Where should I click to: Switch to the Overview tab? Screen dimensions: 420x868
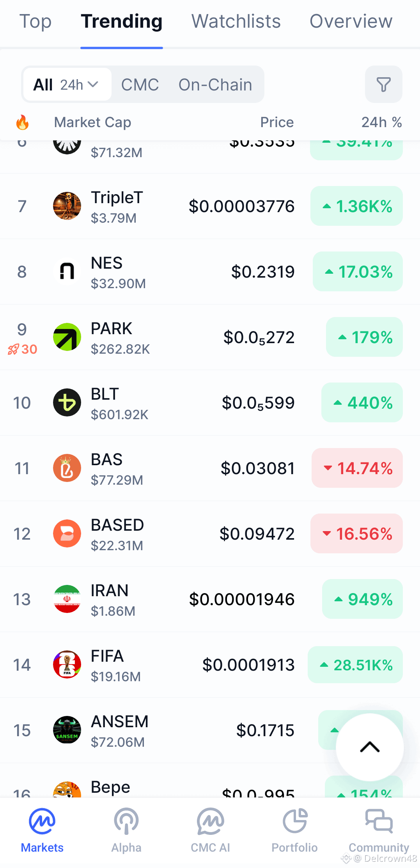click(x=351, y=21)
